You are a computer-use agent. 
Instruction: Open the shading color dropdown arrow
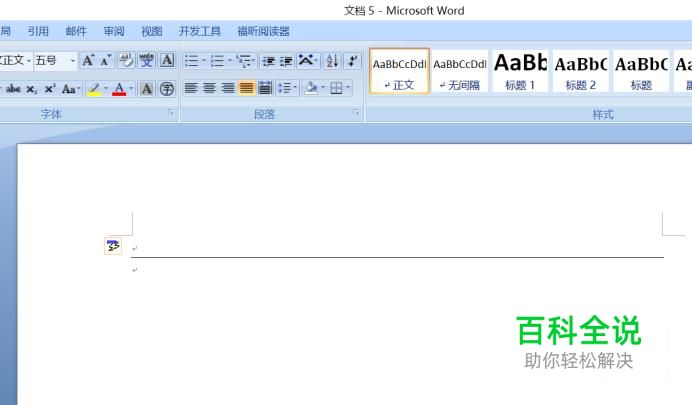(x=323, y=88)
